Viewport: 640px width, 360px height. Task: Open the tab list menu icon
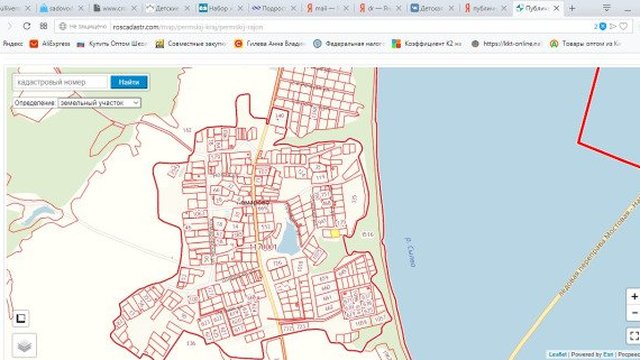click(x=607, y=8)
